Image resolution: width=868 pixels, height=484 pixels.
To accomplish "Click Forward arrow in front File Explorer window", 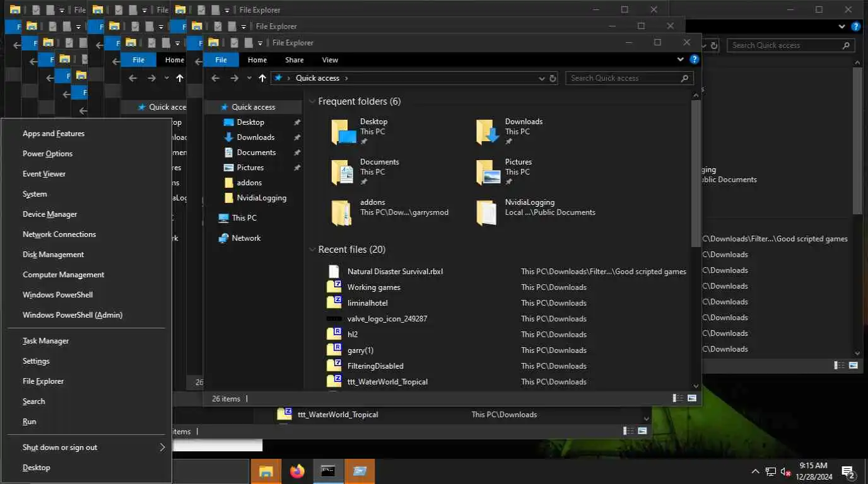I will [234, 78].
